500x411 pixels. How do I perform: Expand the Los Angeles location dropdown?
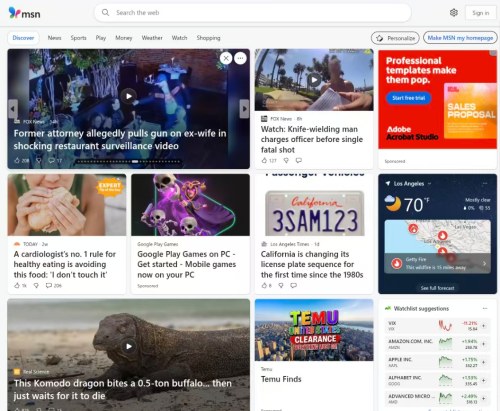pos(429,184)
